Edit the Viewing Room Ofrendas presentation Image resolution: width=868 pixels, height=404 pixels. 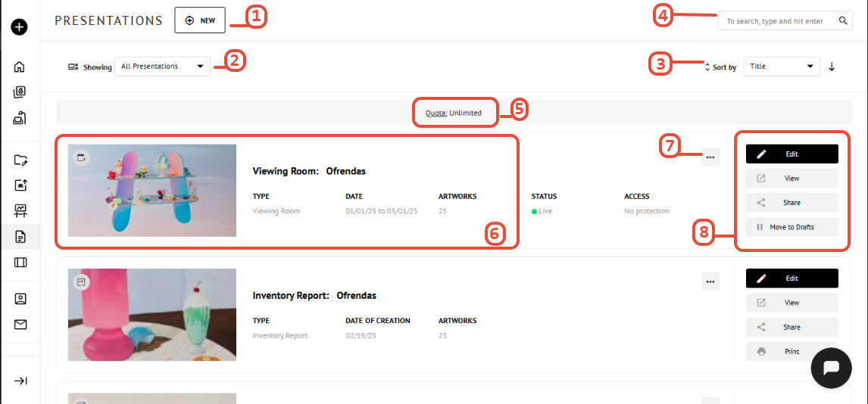coord(792,154)
